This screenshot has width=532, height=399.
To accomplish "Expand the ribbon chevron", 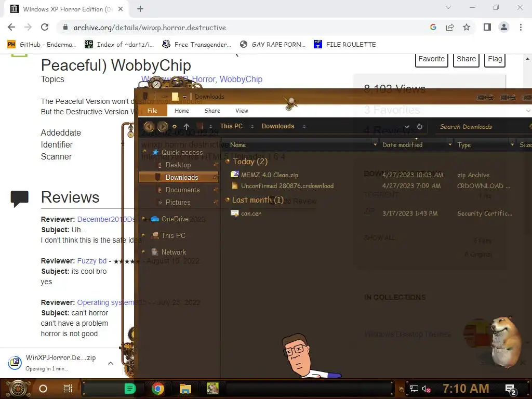I will tap(528, 111).
